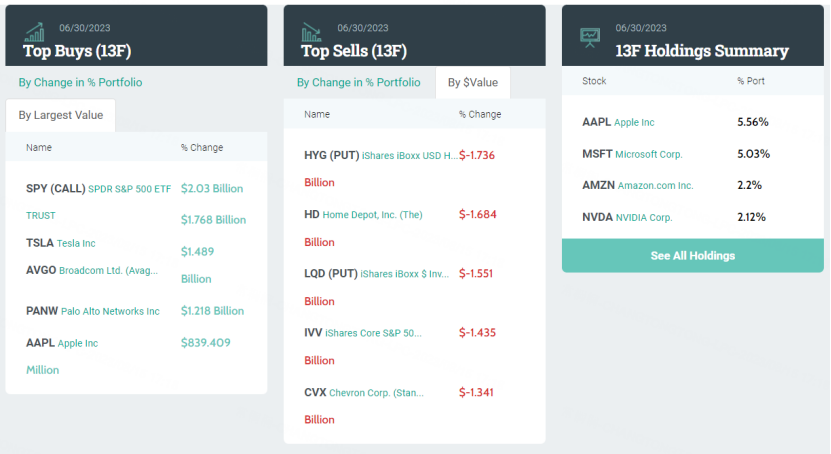Open Microsoft Corp. in Holdings Summary
831x454 pixels.
pos(648,154)
